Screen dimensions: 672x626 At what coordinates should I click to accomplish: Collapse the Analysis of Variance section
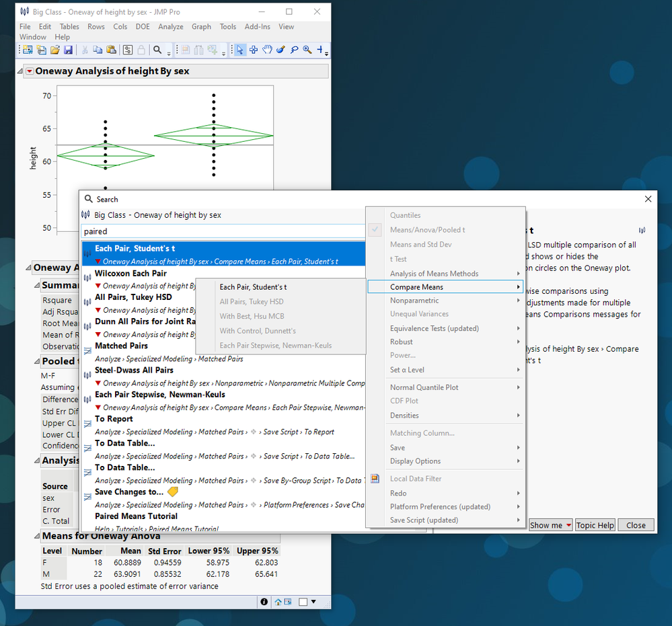click(37, 461)
